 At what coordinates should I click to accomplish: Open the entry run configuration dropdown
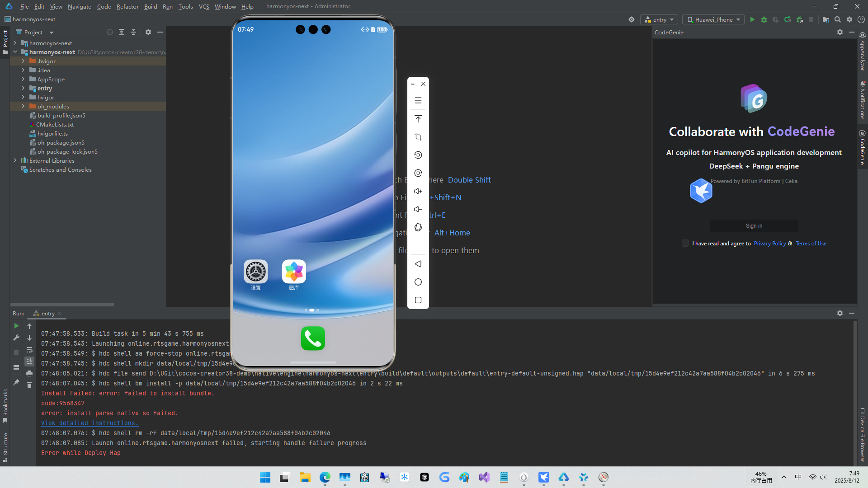point(659,19)
